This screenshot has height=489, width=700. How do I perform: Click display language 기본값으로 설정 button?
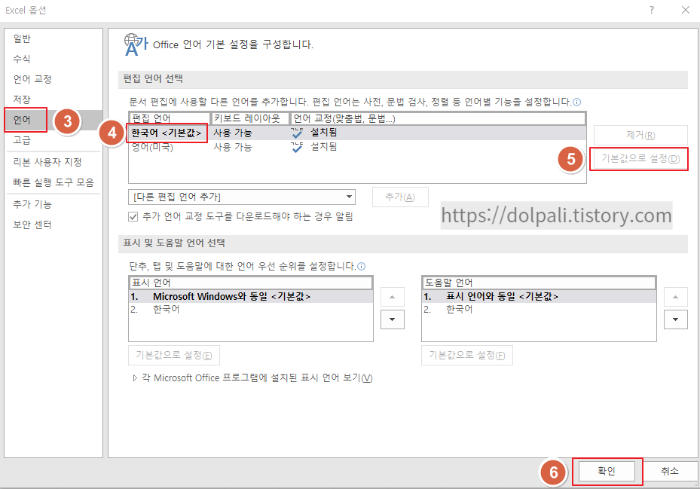(x=174, y=355)
